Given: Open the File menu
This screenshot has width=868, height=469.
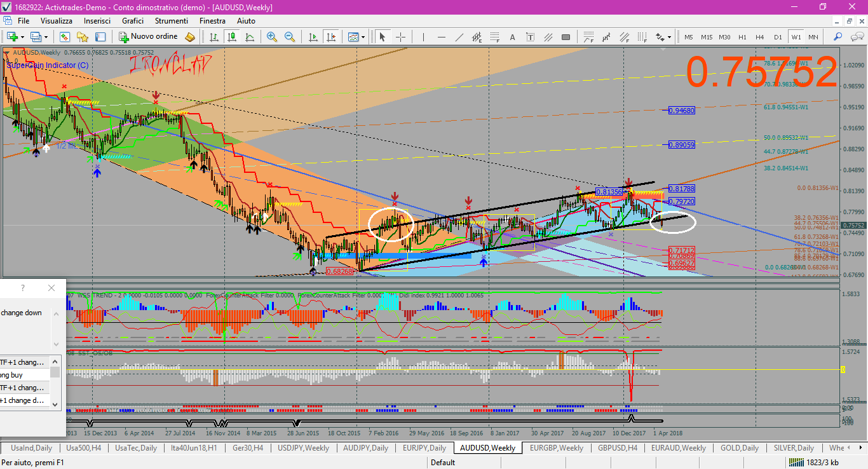Looking at the screenshot, I should click(24, 21).
